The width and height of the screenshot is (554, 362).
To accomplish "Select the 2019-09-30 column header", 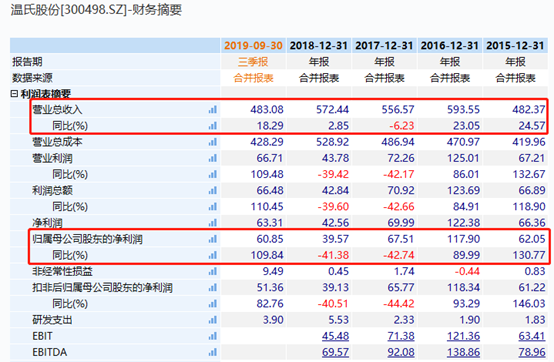I will [x=253, y=46].
